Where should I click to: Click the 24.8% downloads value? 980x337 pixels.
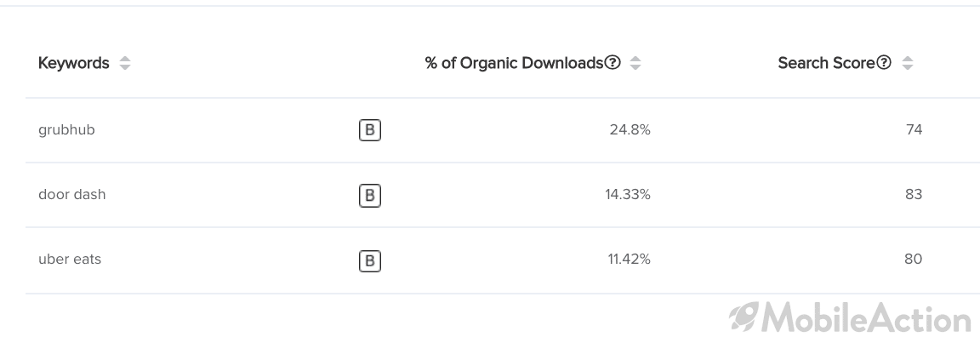pos(630,129)
